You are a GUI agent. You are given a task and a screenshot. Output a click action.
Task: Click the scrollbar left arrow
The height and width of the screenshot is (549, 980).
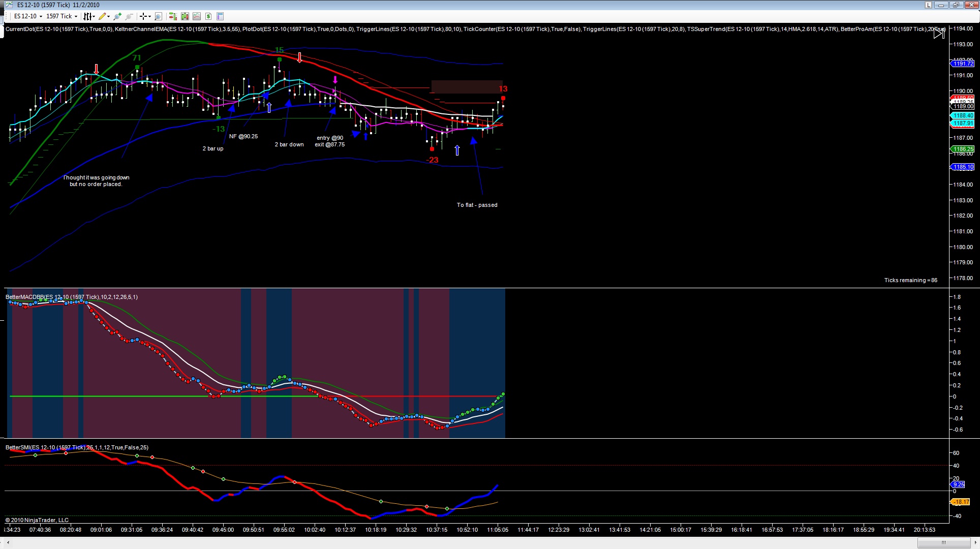pos(8,542)
